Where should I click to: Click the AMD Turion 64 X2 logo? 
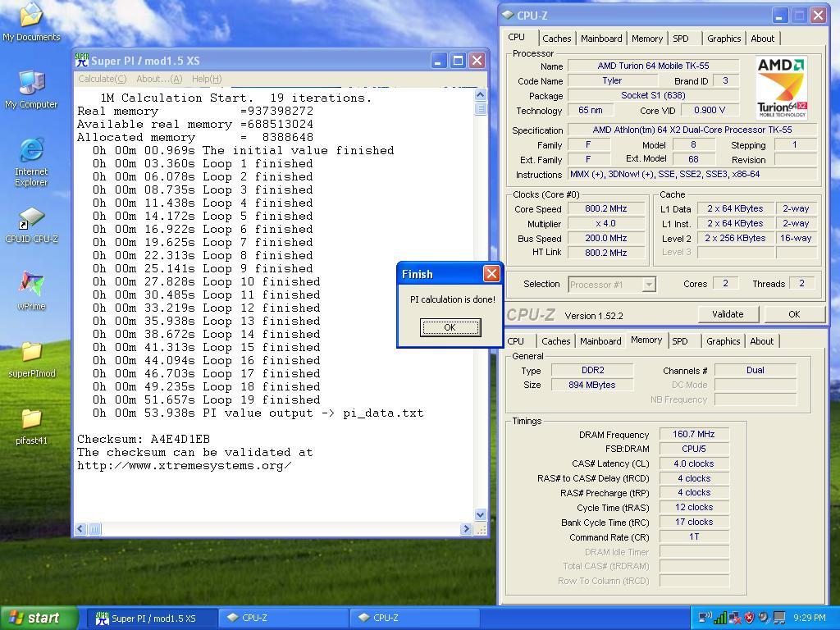(x=782, y=88)
